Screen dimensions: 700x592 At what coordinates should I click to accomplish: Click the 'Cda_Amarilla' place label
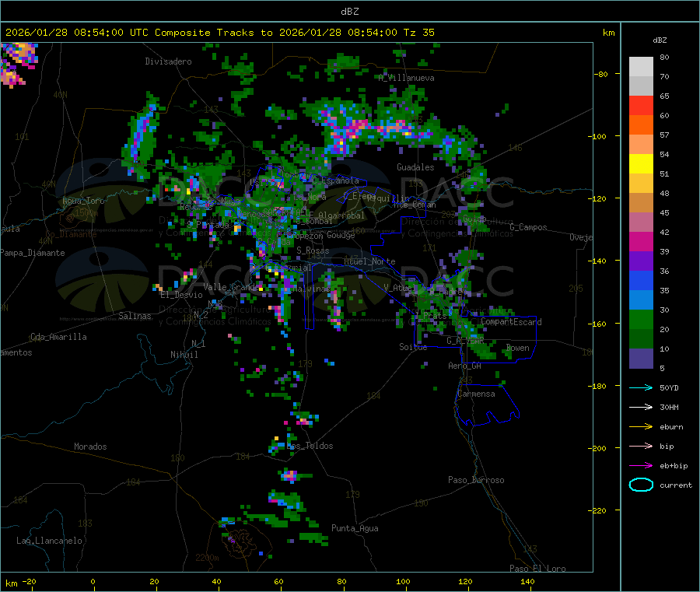(x=58, y=337)
